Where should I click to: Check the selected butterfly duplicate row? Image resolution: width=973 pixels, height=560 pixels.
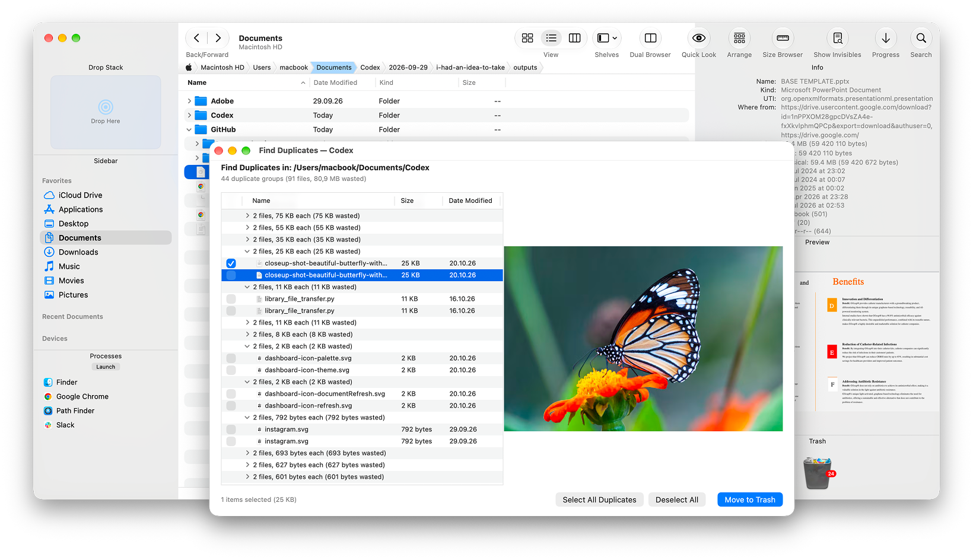tap(231, 275)
